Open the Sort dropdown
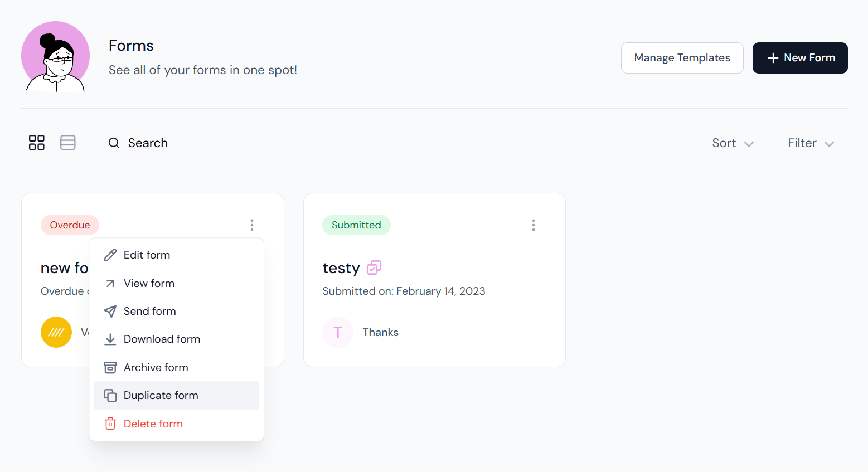 733,143
